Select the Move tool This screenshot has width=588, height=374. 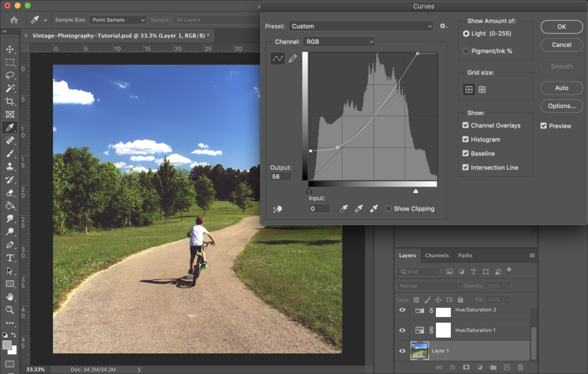[10, 49]
